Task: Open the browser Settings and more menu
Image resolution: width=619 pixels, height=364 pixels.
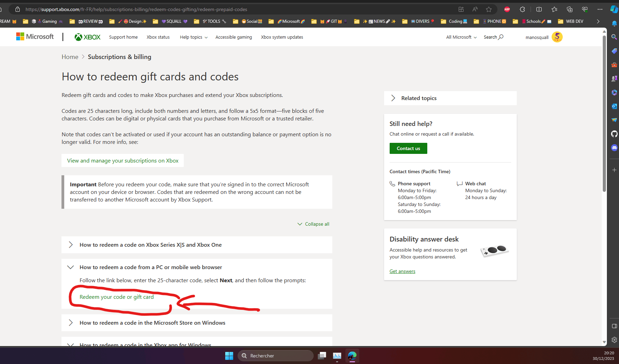Action: (600, 9)
